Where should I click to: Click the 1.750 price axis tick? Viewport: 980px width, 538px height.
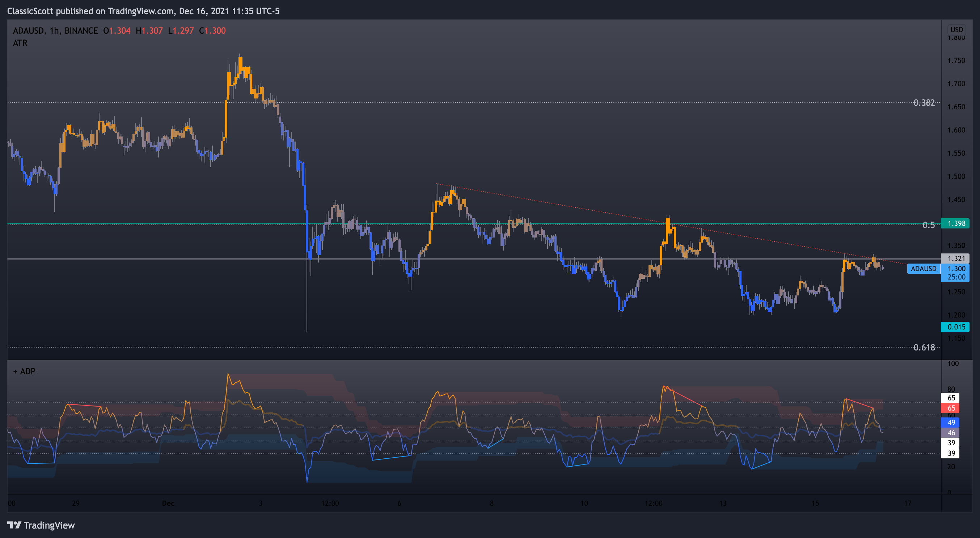tap(956, 60)
